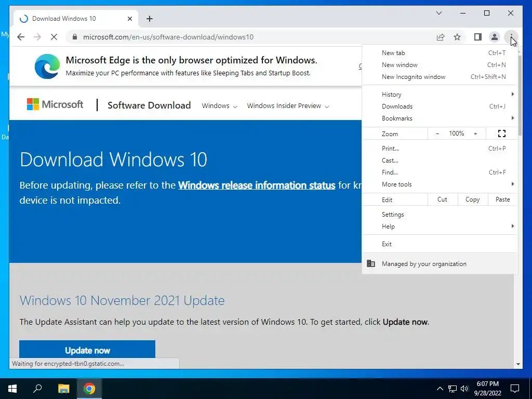Open the Windows Start menu
The image size is (532, 399).
coord(12,389)
